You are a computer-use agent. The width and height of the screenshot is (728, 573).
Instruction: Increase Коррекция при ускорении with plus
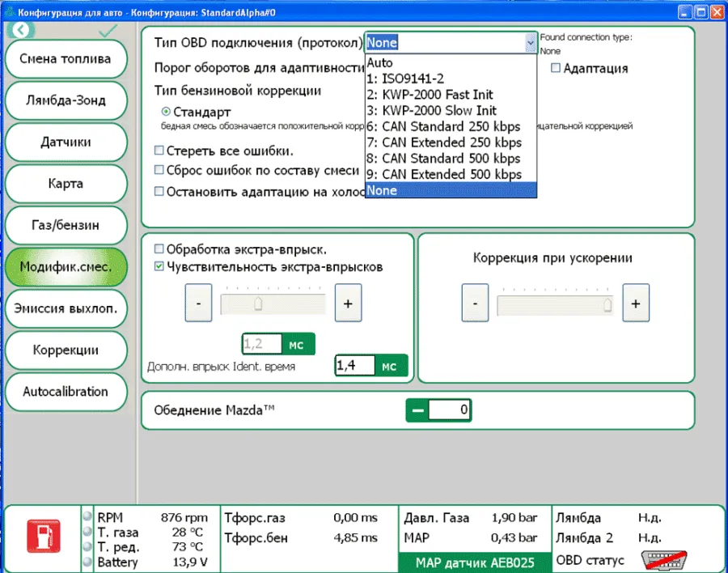[x=636, y=303]
